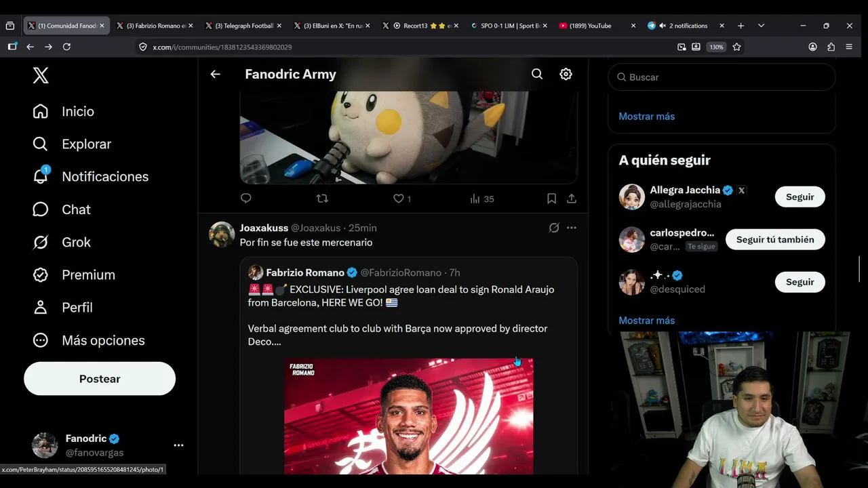
Task: Open the browser extensions icon
Action: click(x=831, y=47)
